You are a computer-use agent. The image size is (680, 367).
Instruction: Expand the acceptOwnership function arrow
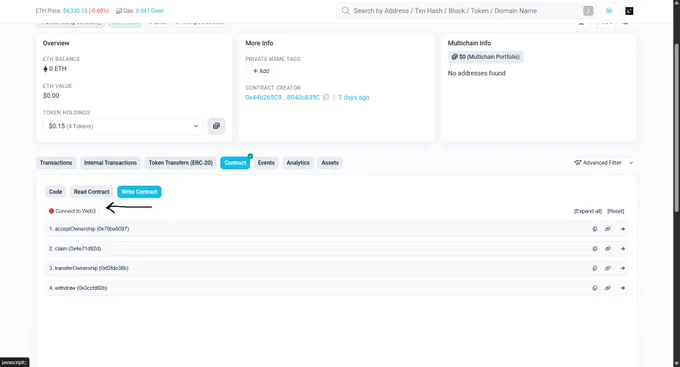pos(622,229)
